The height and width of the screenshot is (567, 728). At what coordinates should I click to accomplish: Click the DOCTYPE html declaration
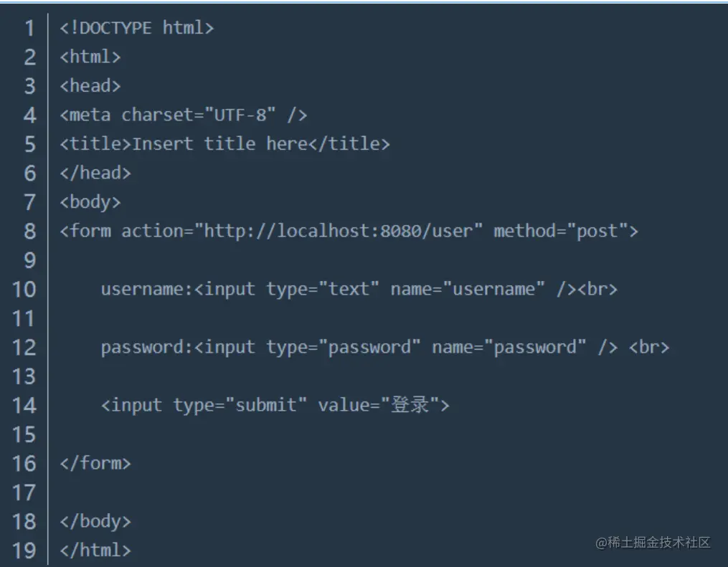pos(137,28)
